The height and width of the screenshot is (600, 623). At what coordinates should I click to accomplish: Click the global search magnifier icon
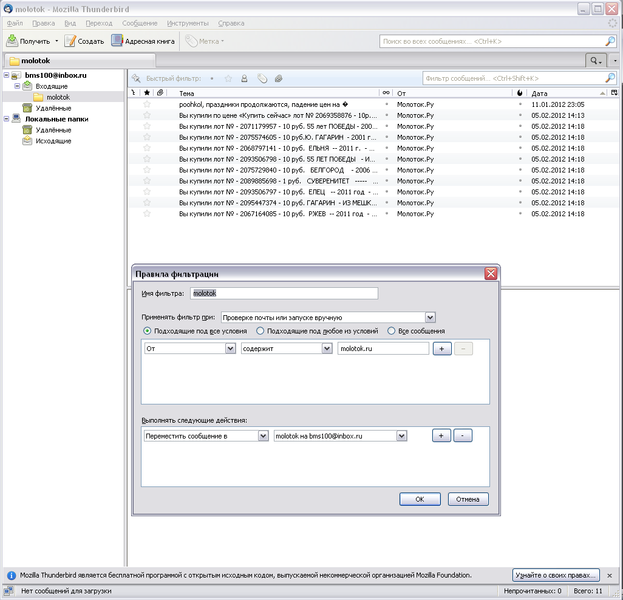pos(610,41)
